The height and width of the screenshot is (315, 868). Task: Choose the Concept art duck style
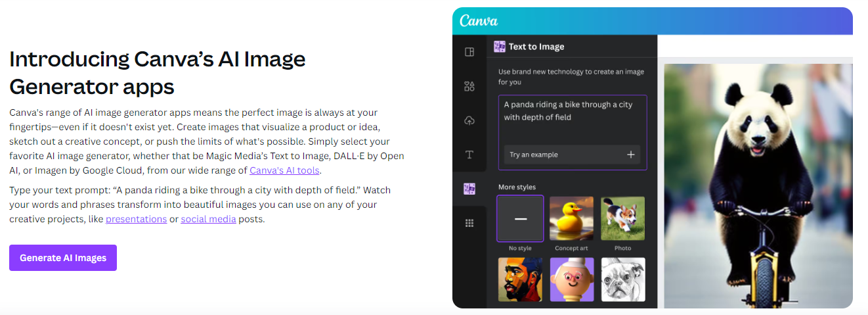click(572, 218)
